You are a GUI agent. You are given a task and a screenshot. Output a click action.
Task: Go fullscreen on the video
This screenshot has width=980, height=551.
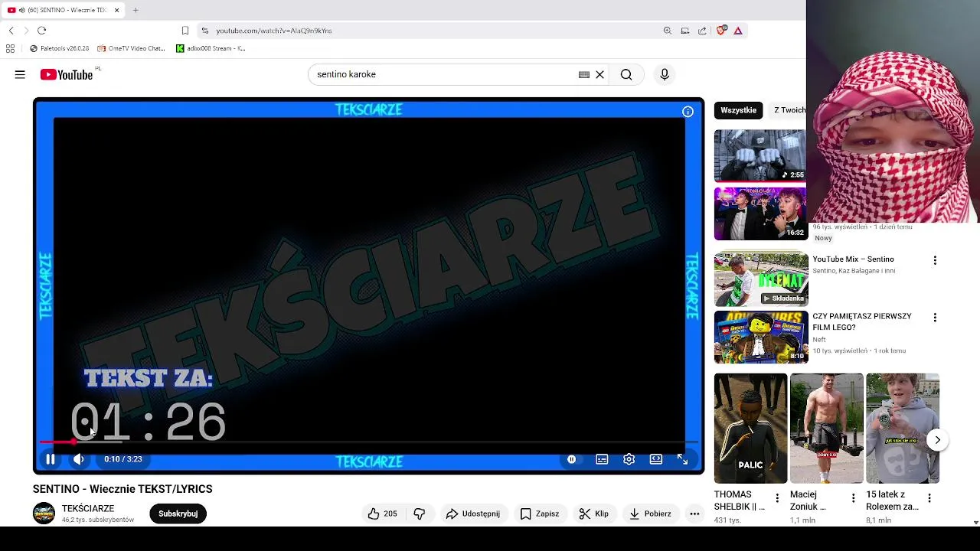[x=682, y=459]
